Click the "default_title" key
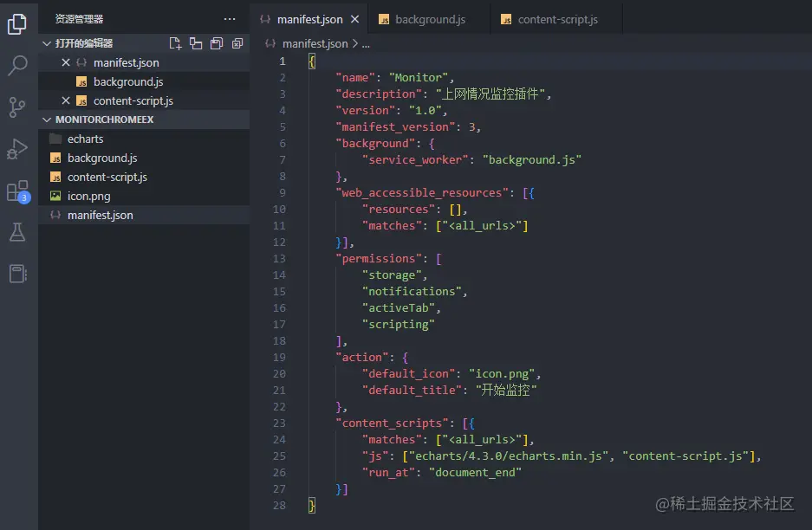 (x=412, y=390)
